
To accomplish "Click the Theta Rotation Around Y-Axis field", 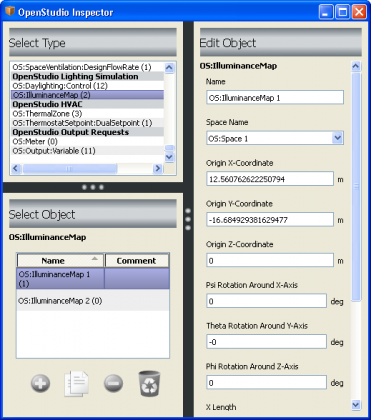I will [x=266, y=342].
